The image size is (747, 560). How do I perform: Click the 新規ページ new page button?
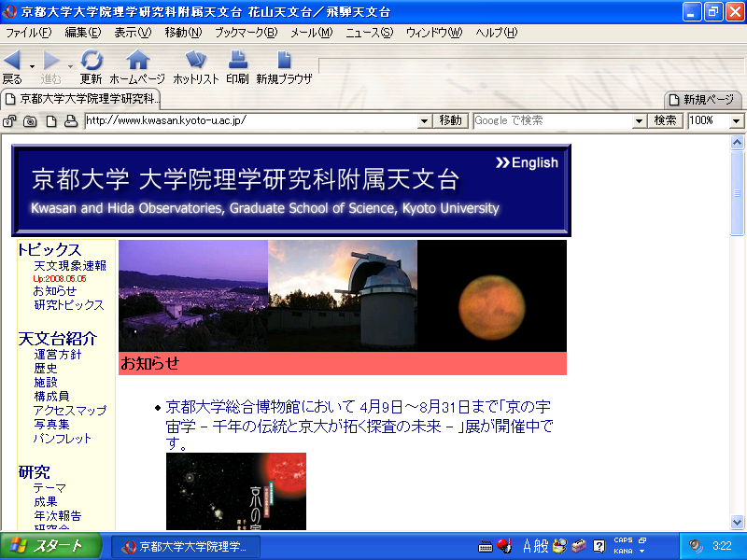click(x=703, y=100)
